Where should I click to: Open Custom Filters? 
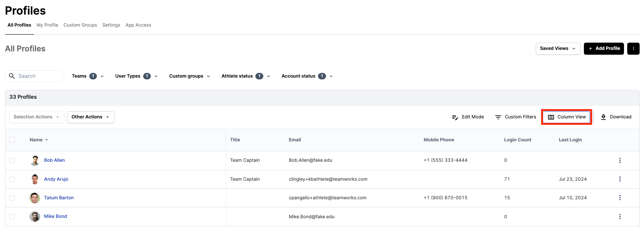coord(515,117)
